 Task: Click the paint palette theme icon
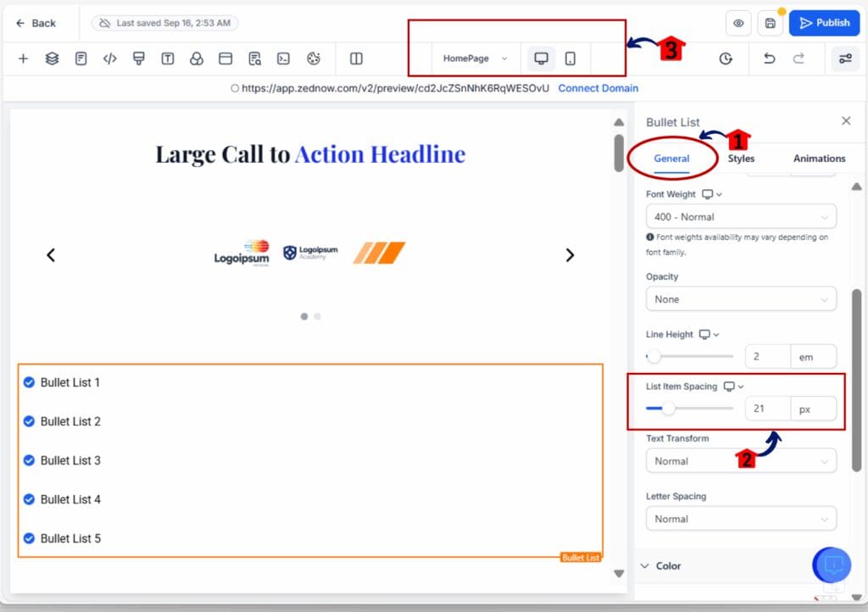pos(313,58)
